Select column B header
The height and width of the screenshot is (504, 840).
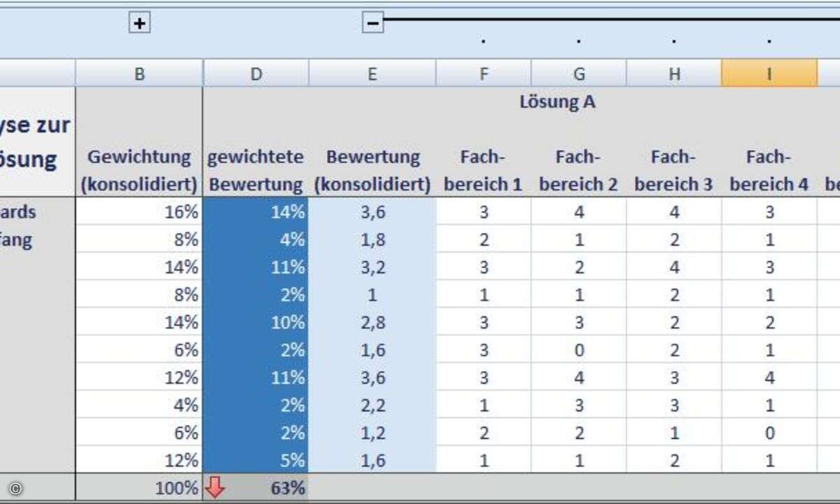coord(139,73)
